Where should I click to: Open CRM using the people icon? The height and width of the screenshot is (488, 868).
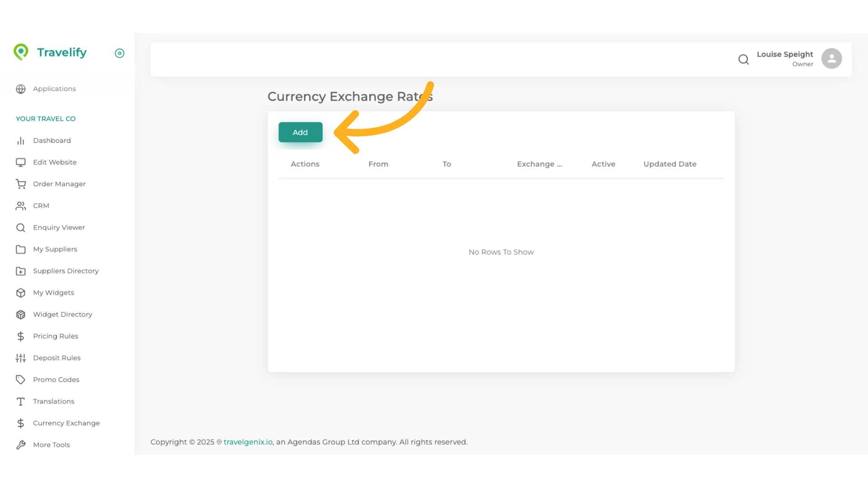point(21,206)
